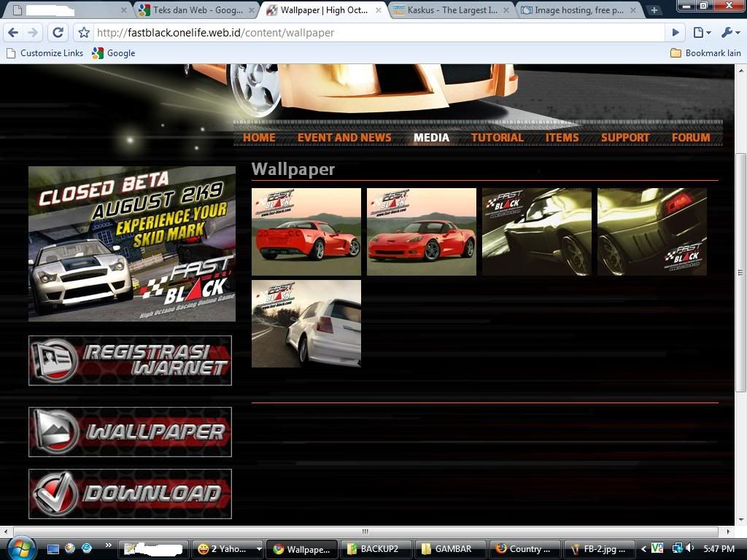Click the Registrasi Warnet button
Screen dimensions: 747x560
[130, 360]
